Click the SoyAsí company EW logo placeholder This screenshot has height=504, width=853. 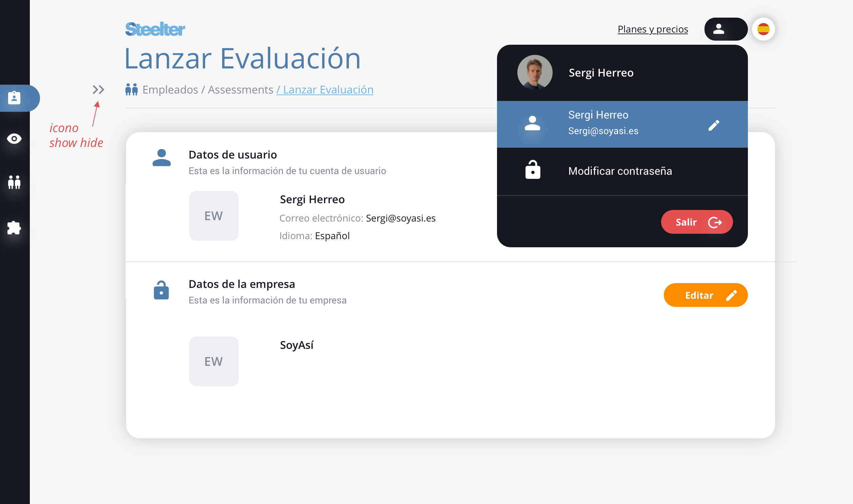[214, 361]
